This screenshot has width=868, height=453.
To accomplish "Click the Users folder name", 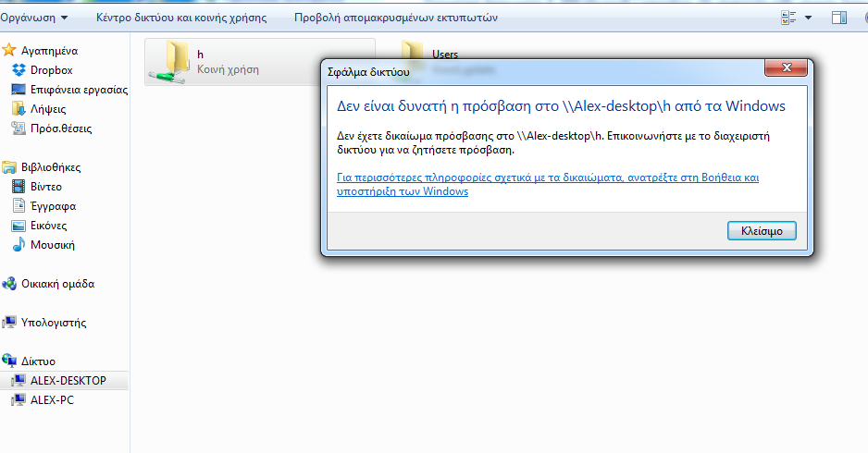I will 445,55.
